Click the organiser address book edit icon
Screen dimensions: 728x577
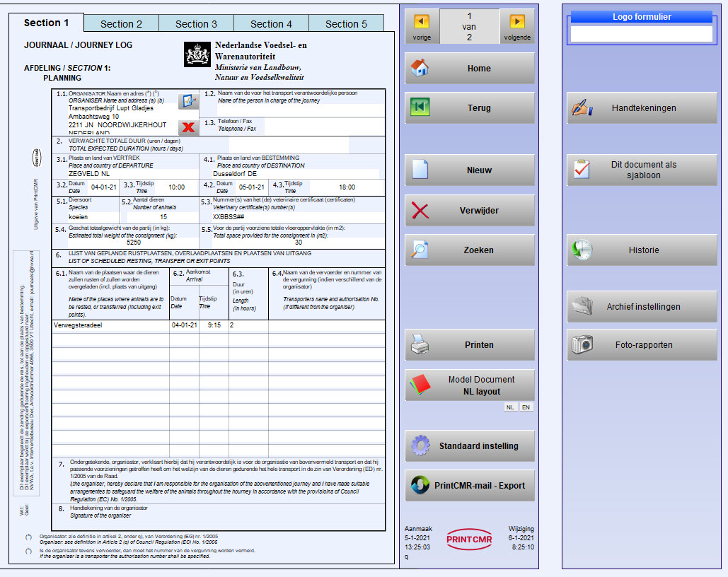[188, 101]
